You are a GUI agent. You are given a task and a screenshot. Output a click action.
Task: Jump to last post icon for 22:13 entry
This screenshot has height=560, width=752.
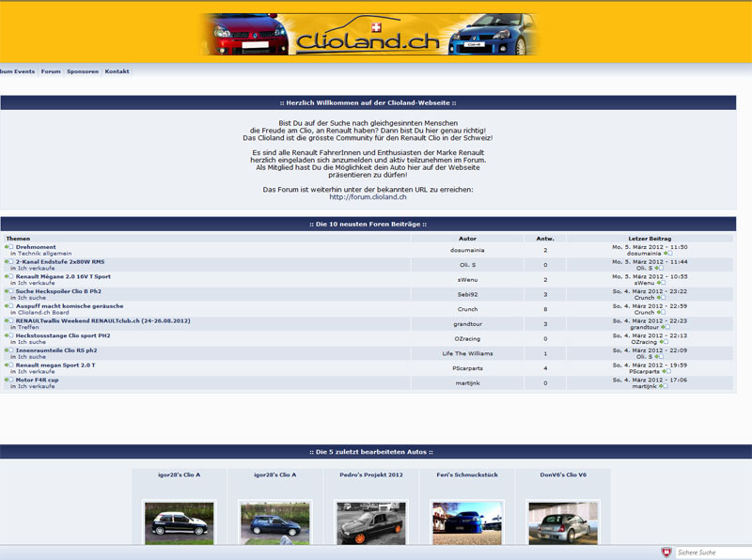click(664, 342)
